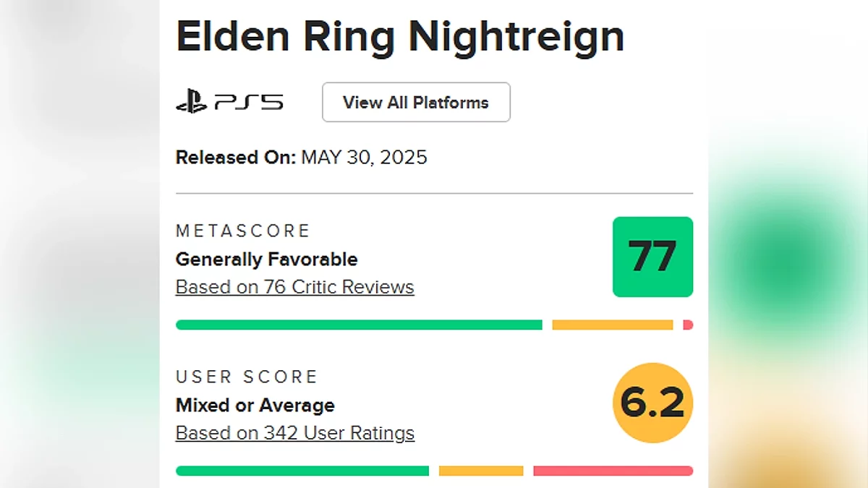Click the yellow mixed segment of critic bar
The image size is (868, 488).
click(x=612, y=325)
